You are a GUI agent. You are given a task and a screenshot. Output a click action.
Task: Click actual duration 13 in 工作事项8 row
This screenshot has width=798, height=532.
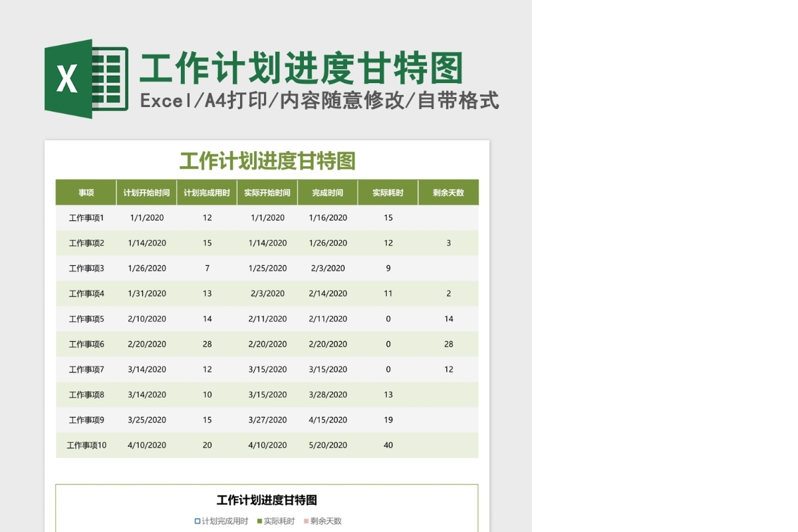click(x=388, y=394)
